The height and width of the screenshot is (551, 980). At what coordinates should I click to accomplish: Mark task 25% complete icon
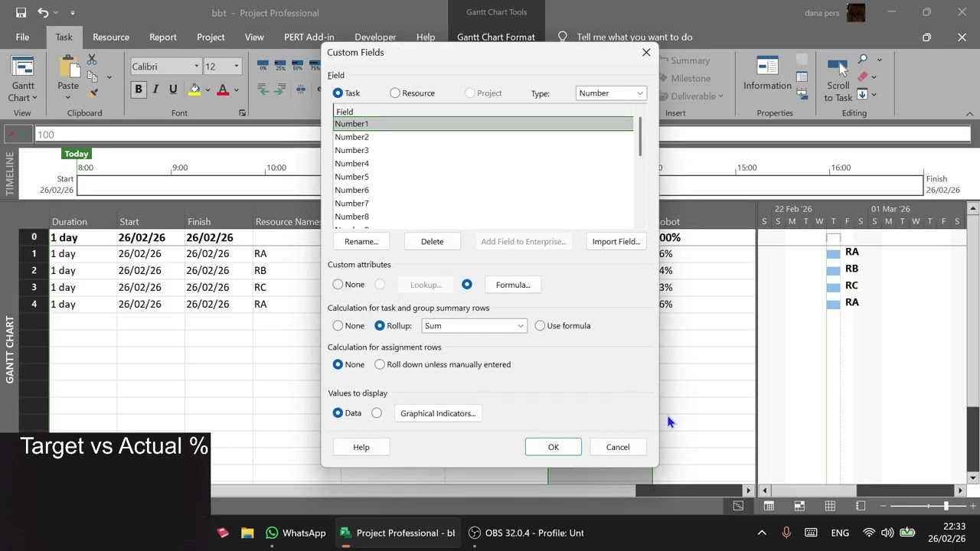(x=280, y=65)
